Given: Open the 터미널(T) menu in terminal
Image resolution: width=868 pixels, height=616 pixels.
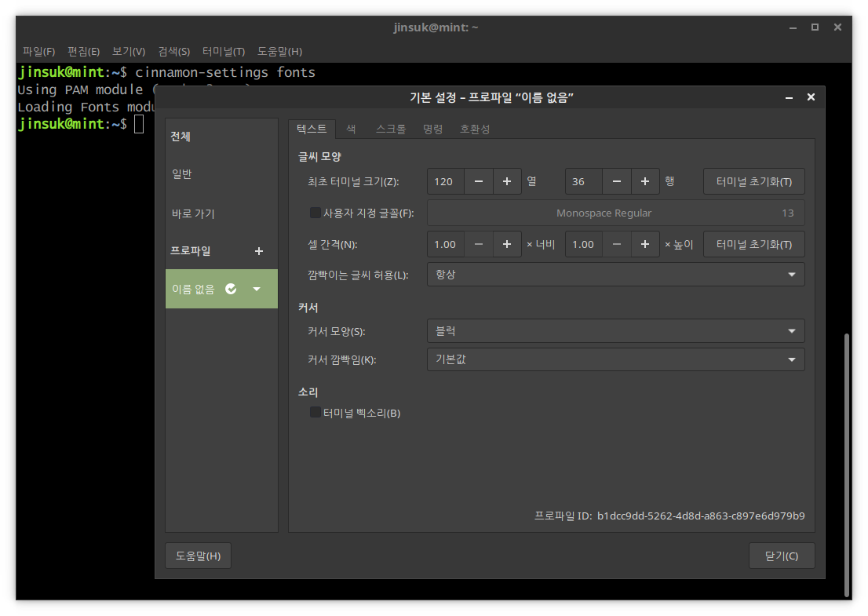Looking at the screenshot, I should tap(224, 52).
